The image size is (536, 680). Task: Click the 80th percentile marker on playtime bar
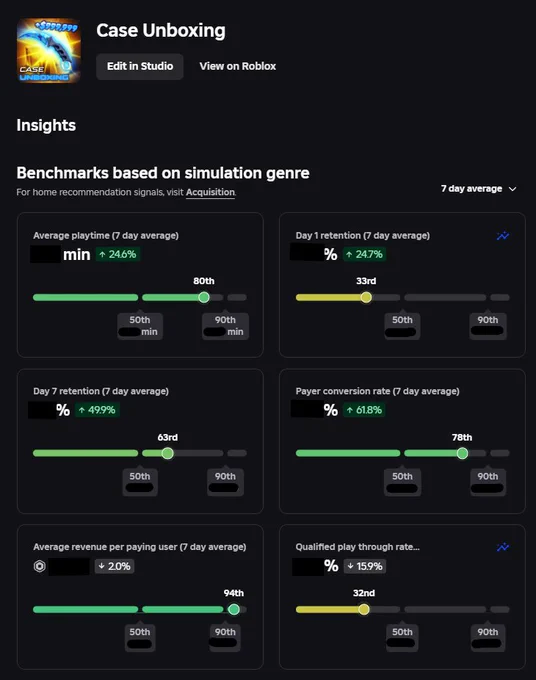tap(204, 297)
